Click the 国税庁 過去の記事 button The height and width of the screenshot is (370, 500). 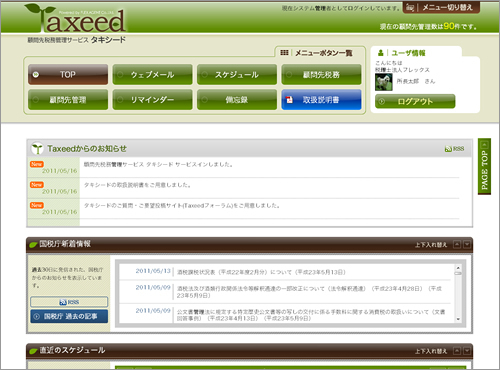pos(69,316)
